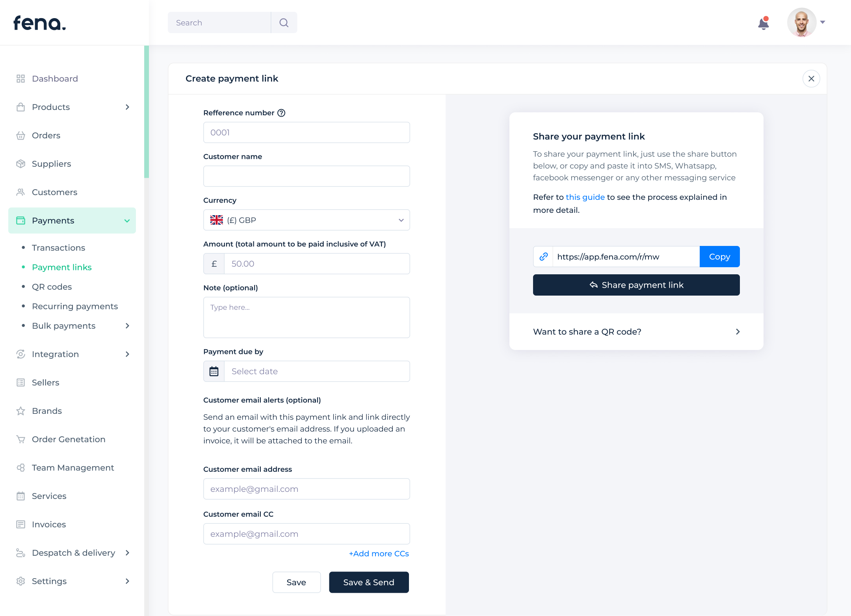
Task: Select the Customer name input field
Action: 306,176
